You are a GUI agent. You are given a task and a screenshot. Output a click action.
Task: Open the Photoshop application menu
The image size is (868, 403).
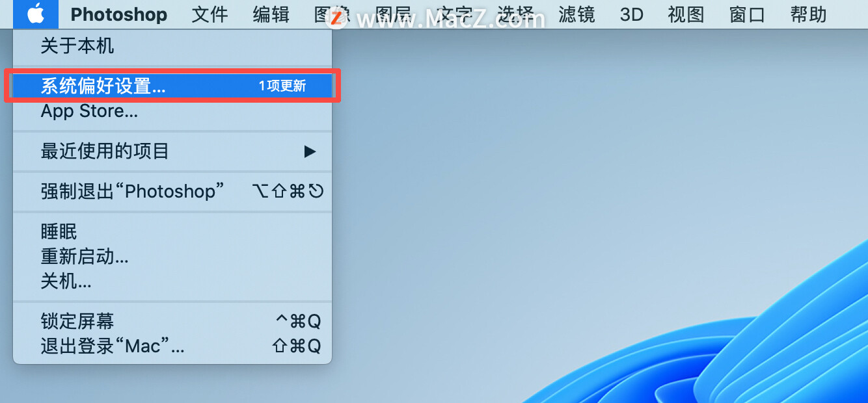click(119, 14)
